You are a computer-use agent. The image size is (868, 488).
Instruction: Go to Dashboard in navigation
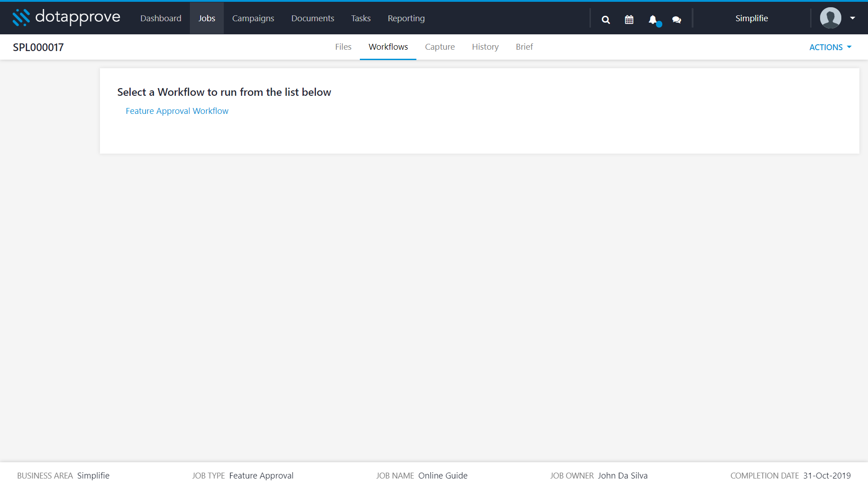[x=160, y=18]
